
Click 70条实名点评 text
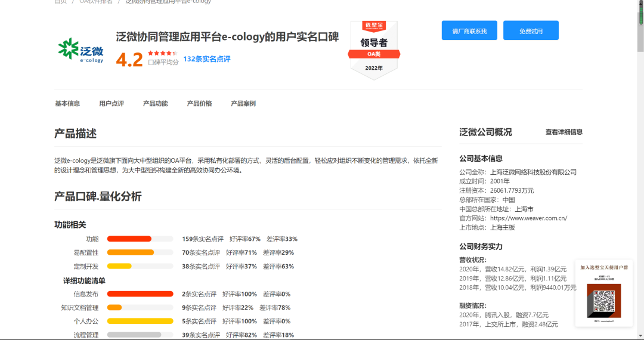pos(201,252)
